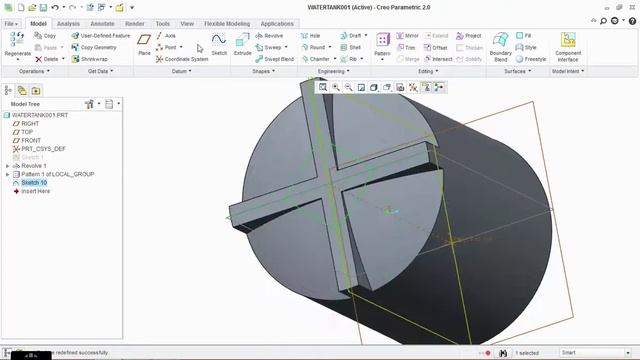Open the User-Defined Feature tool

pos(101,36)
